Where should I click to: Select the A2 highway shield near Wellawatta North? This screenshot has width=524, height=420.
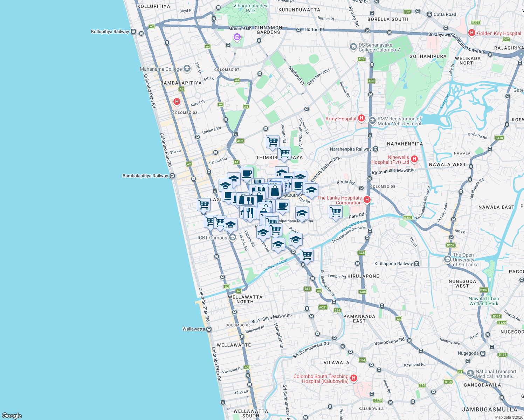coord(239,290)
